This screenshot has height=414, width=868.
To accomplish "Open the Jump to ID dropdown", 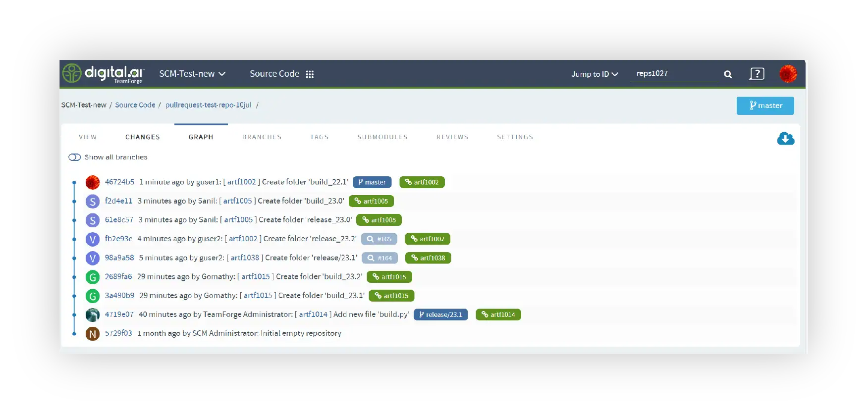I will 595,74.
